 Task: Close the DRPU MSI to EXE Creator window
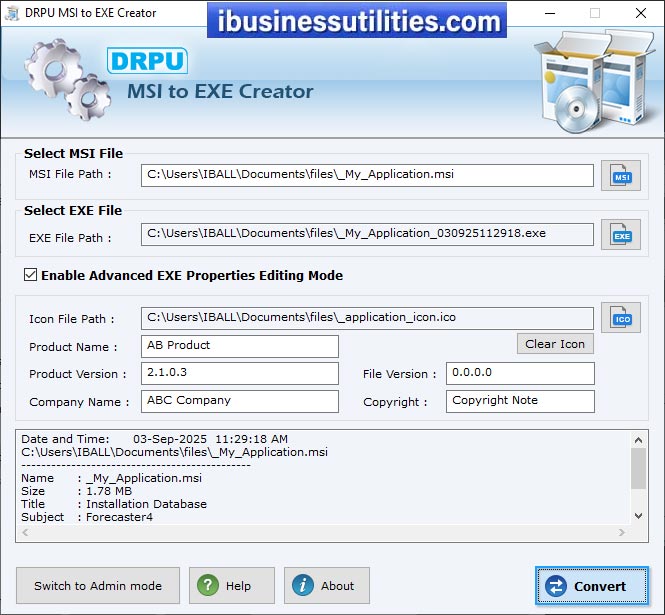coord(641,13)
